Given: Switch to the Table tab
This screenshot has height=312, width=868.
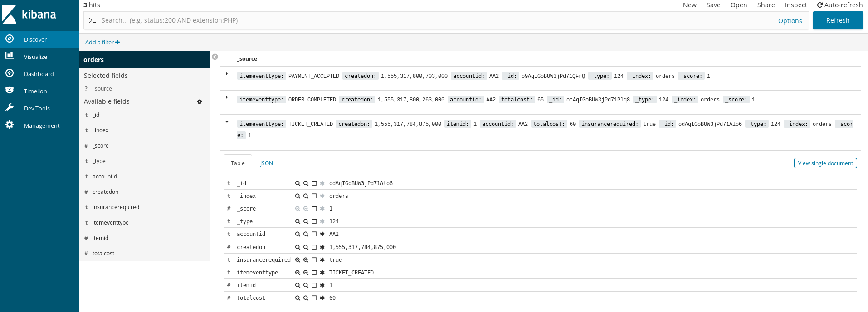Looking at the screenshot, I should pos(238,163).
